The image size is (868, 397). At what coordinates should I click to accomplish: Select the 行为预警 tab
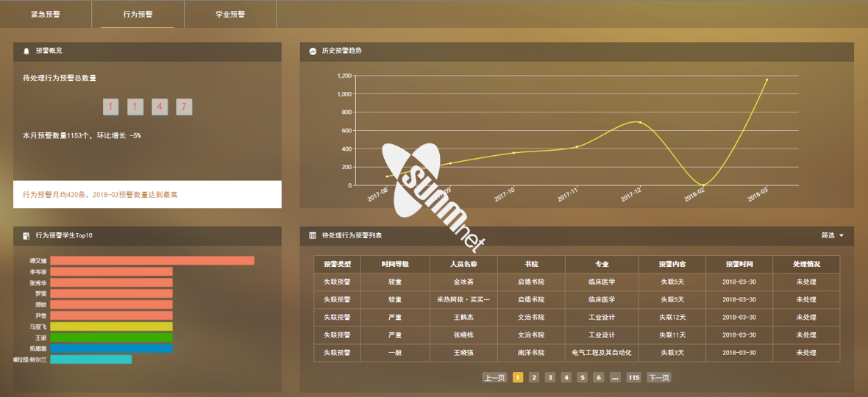pyautogui.click(x=138, y=14)
